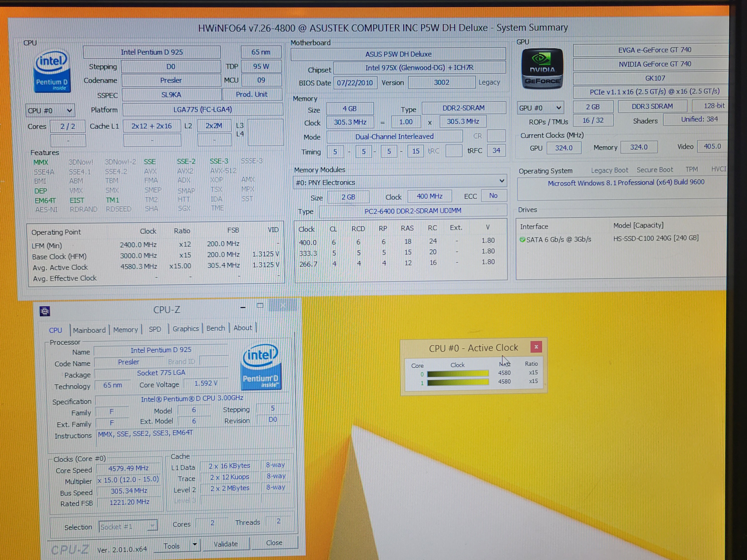Click the Dual-Channel Interleaved mode field

(394, 136)
